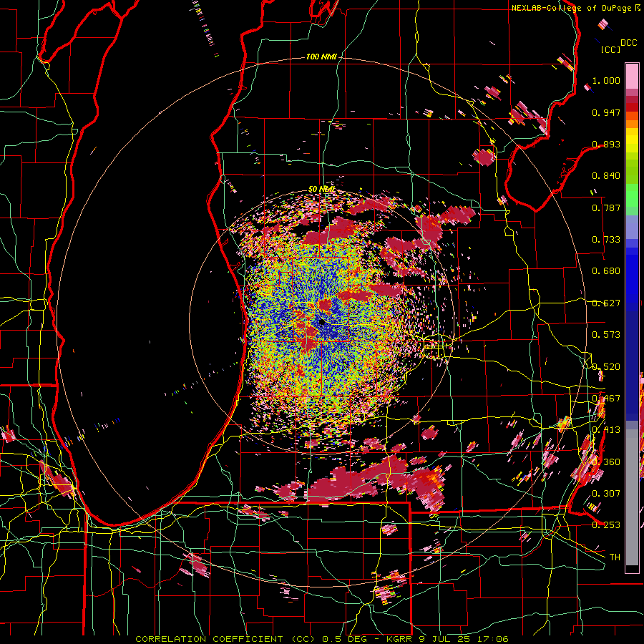Viewport: 644px width, 644px height.
Task: Click the DCC label above the color scale
Action: click(628, 43)
